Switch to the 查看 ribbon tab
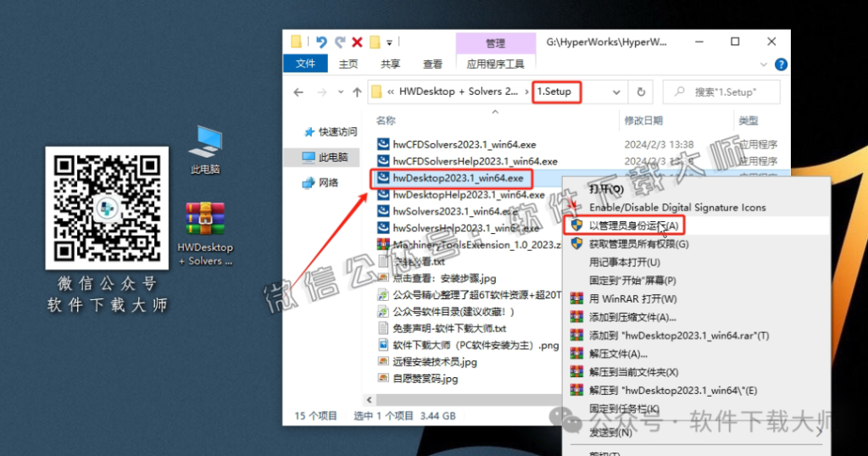The height and width of the screenshot is (456, 868). click(x=432, y=64)
